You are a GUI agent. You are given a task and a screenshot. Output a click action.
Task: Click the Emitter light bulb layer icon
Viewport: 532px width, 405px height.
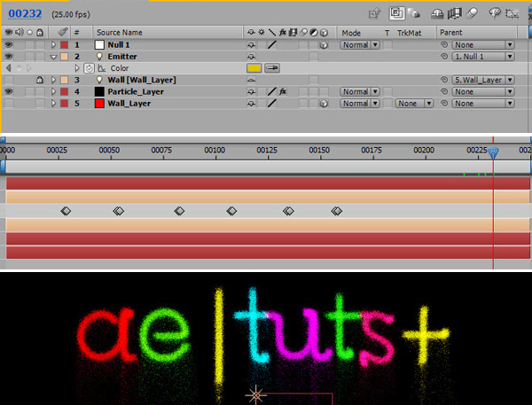(99, 57)
